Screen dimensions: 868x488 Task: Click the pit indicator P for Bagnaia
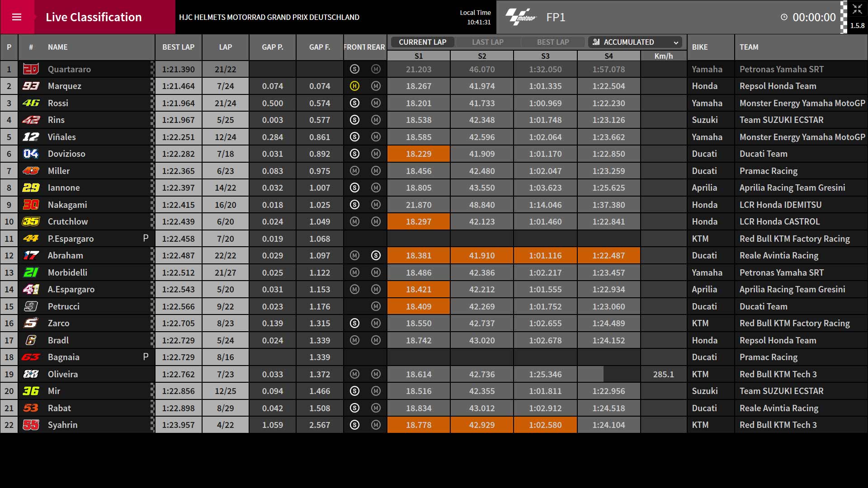146,357
